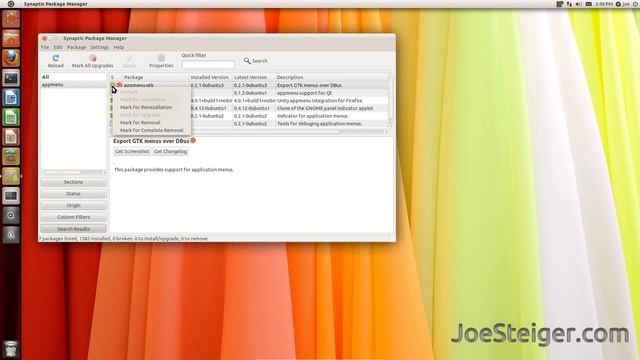This screenshot has width=640, height=360.
Task: Open the power session menu icon
Action: 636,4
